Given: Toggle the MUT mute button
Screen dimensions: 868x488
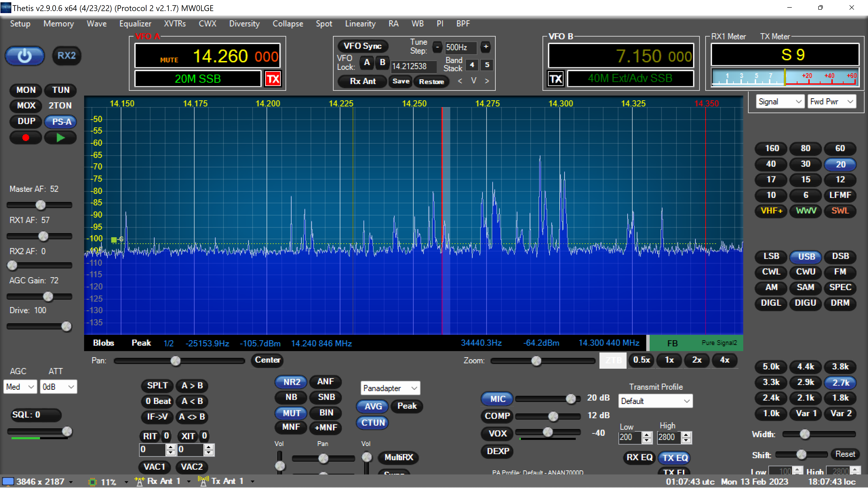Looking at the screenshot, I should coord(291,413).
